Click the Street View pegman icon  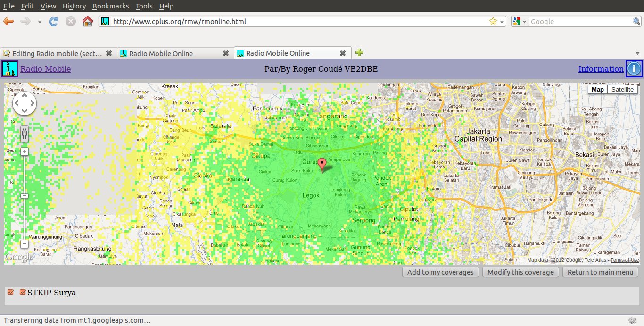[x=25, y=134]
